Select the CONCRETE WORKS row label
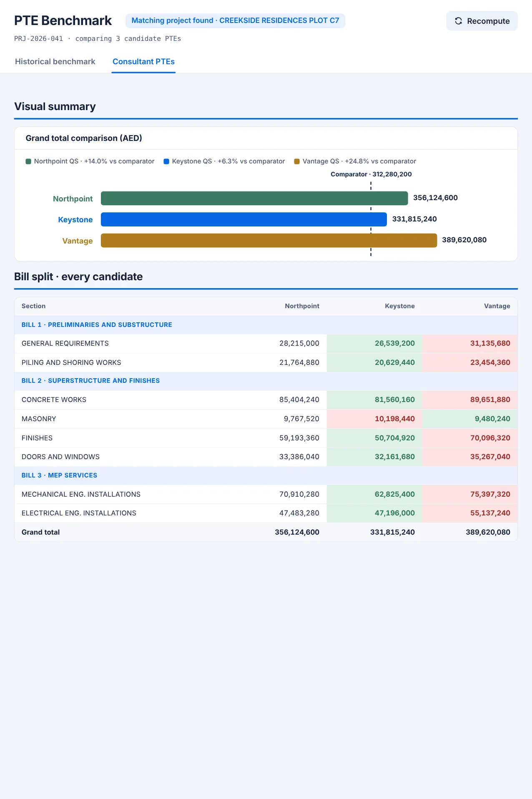Screen dimensions: 532x799 coord(54,400)
